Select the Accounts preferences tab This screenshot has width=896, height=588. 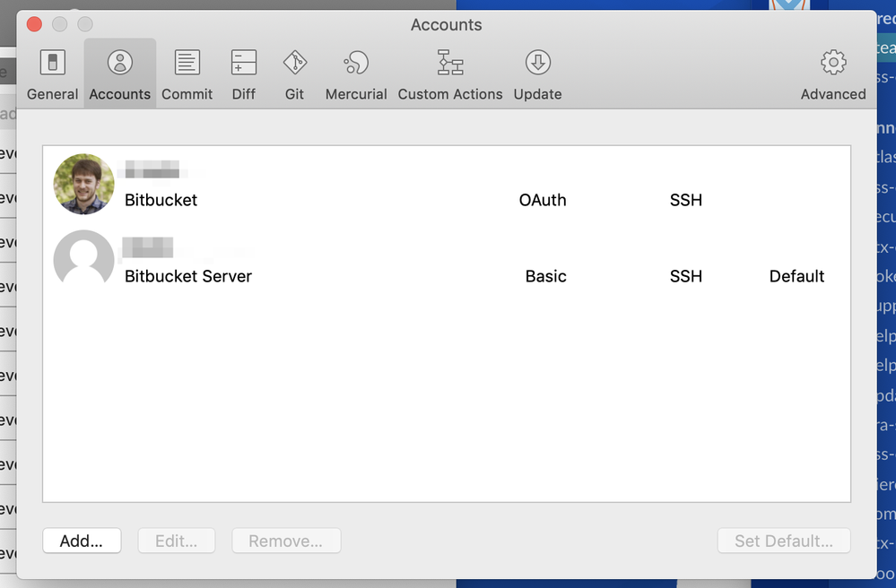coord(120,73)
